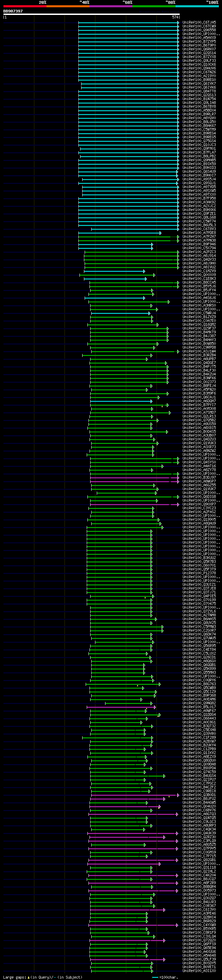The height and width of the screenshot is (980, 222).
Task: Click the white query sequence ruler bar
Action: 91,15
